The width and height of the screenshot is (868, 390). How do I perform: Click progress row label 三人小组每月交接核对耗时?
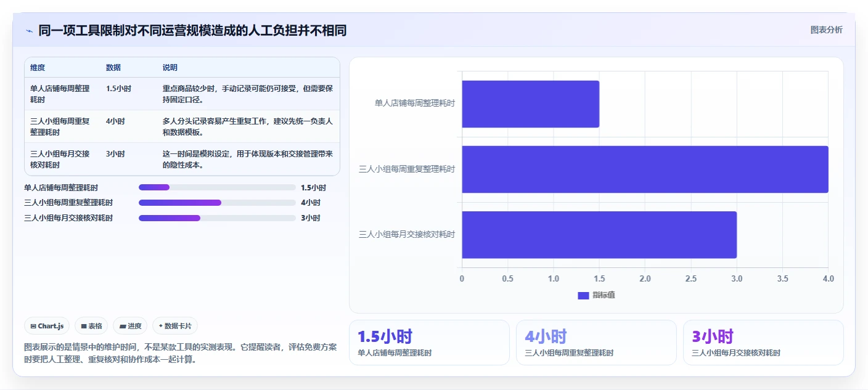click(68, 218)
